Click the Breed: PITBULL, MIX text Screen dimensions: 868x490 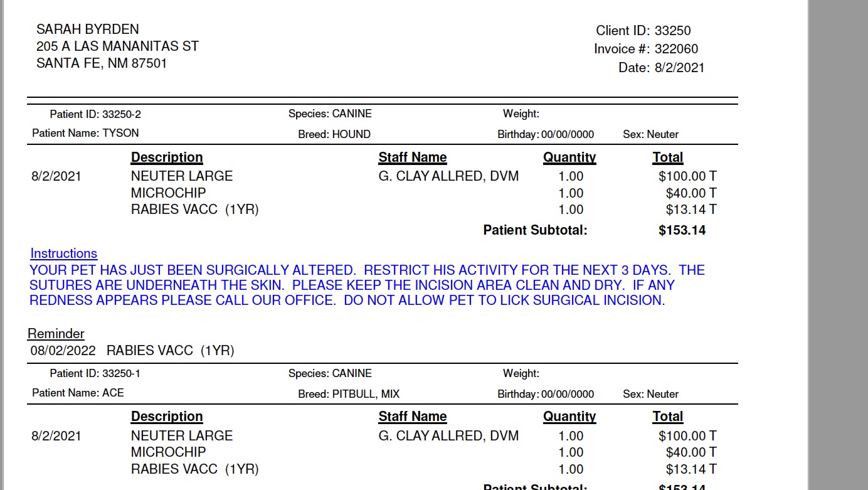349,394
